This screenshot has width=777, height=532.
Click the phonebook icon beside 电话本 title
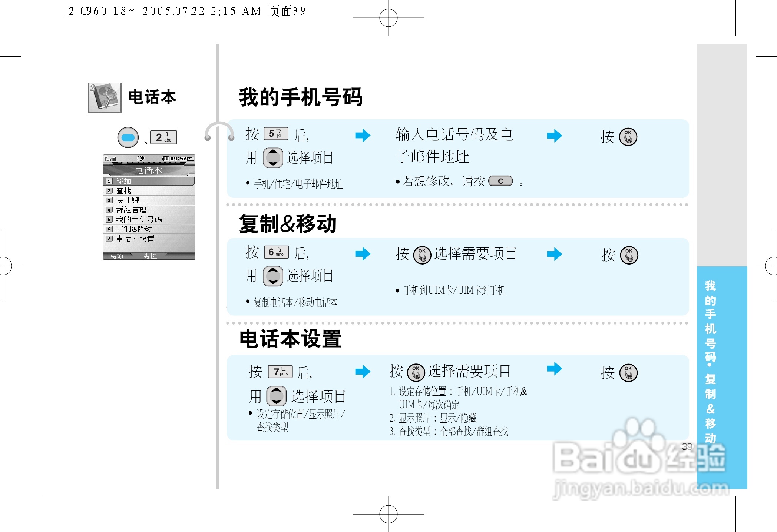[x=105, y=98]
